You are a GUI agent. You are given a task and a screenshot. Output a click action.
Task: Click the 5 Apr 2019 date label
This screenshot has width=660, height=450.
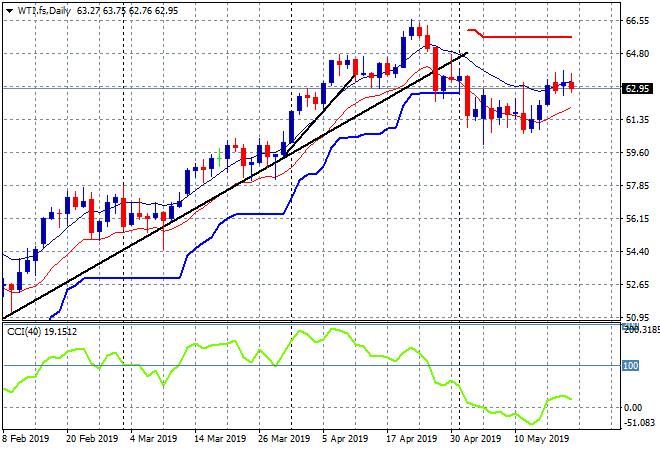point(346,439)
